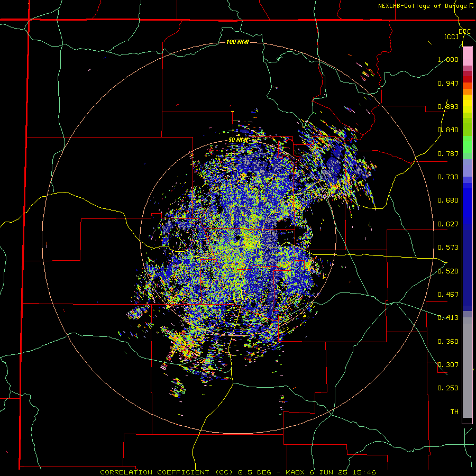This screenshot has height=476, width=476.
Task: Click the 0.733 legend value
Action: point(448,177)
